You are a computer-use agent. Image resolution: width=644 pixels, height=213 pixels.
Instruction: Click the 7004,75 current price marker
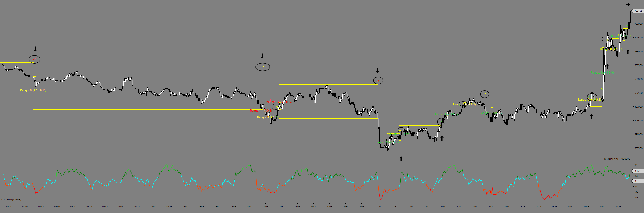pos(638,11)
